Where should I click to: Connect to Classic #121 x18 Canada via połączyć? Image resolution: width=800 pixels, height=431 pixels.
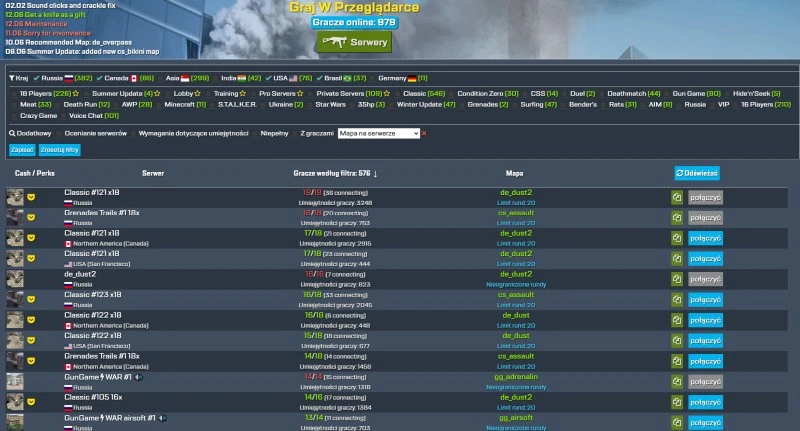pos(706,238)
